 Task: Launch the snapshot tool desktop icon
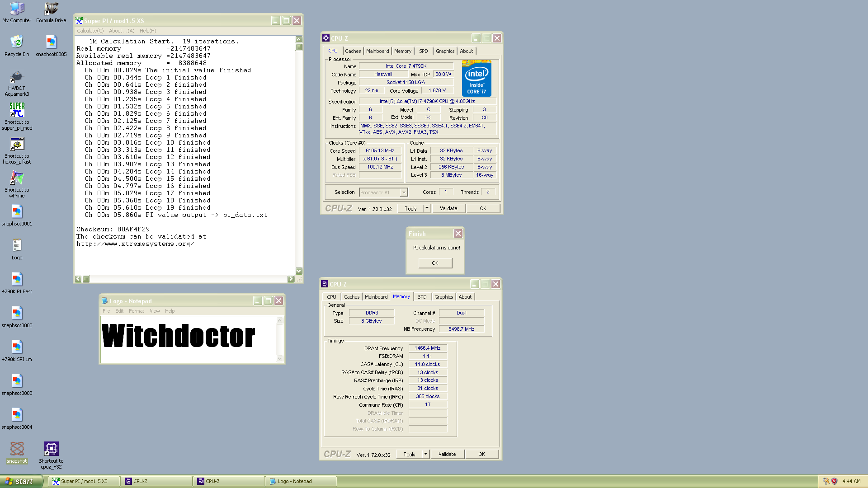[x=17, y=452]
